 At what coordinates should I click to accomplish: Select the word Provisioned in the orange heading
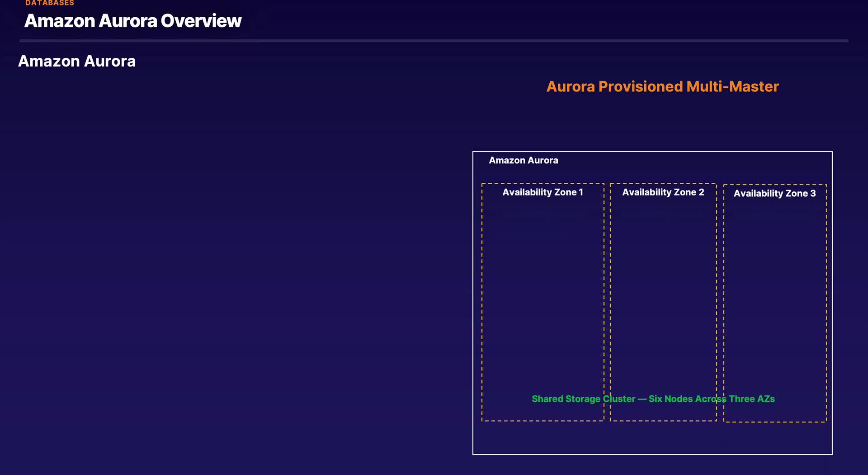click(641, 86)
